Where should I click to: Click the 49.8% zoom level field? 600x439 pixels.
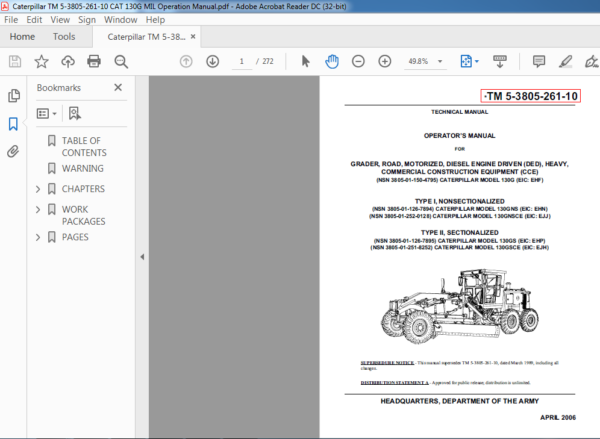(418, 61)
